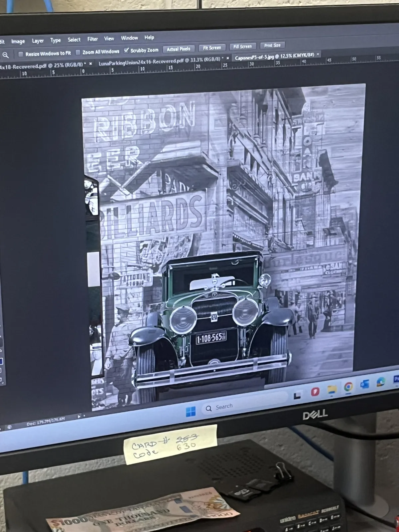399x532 pixels.
Task: Open the red app on the taskbar
Action: pos(315,392)
